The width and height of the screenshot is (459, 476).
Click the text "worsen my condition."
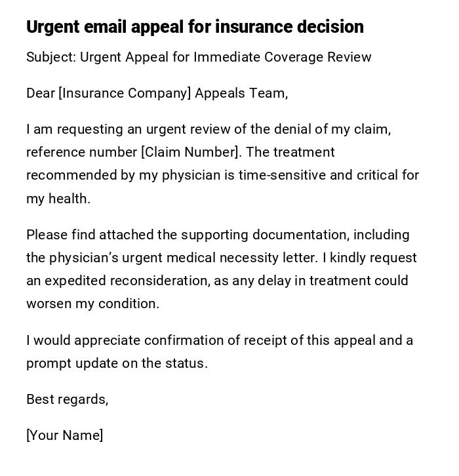tap(92, 304)
